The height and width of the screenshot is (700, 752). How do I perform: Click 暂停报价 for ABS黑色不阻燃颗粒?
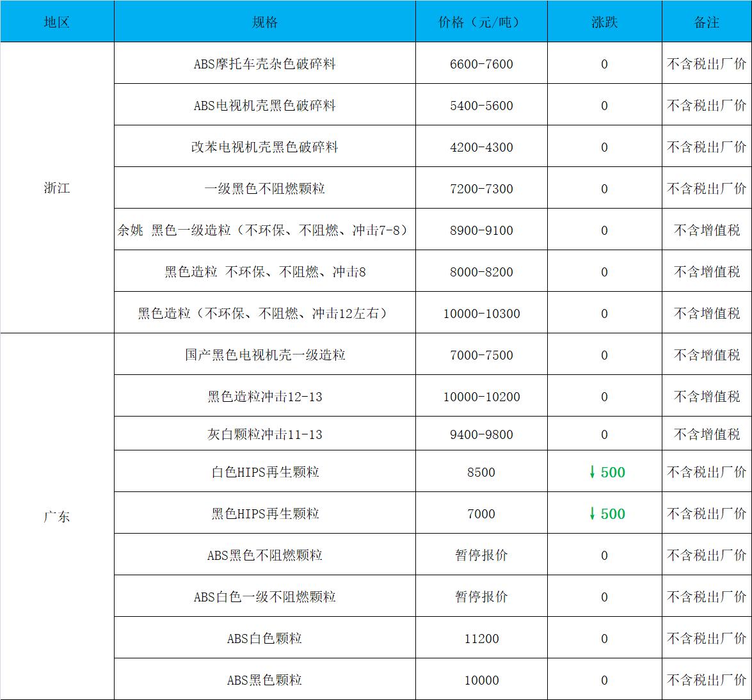click(481, 555)
